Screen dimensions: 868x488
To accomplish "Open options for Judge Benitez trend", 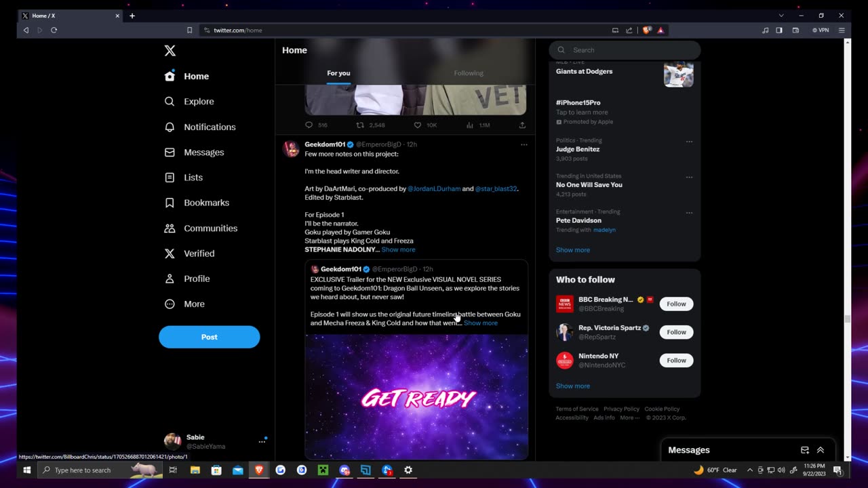I will pos(689,142).
